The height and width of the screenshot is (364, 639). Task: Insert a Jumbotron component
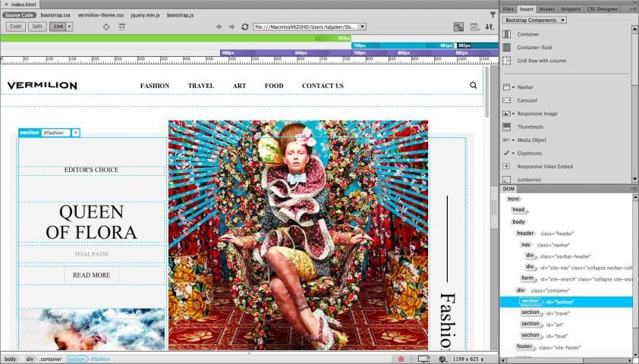(x=528, y=180)
